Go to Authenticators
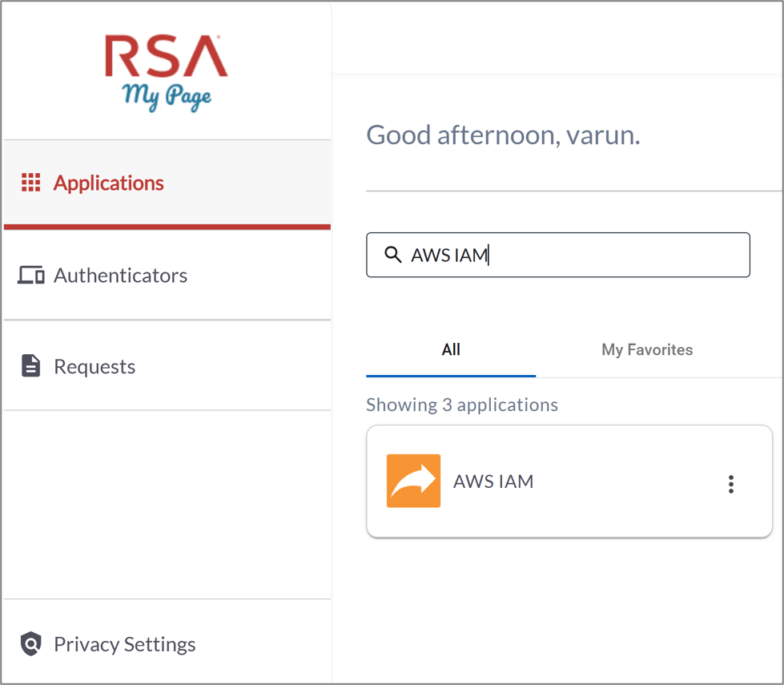Screen dimensions: 784x685 tap(167, 275)
